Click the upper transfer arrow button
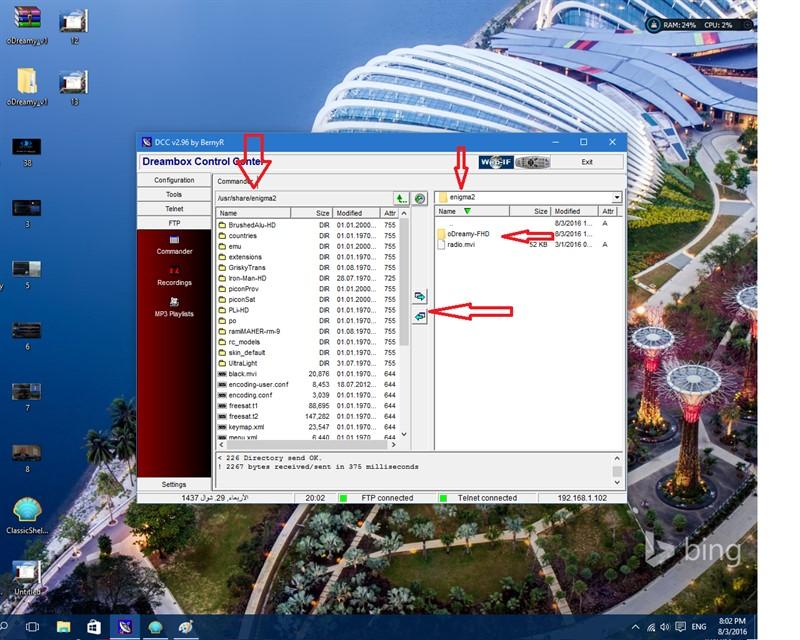 419,296
